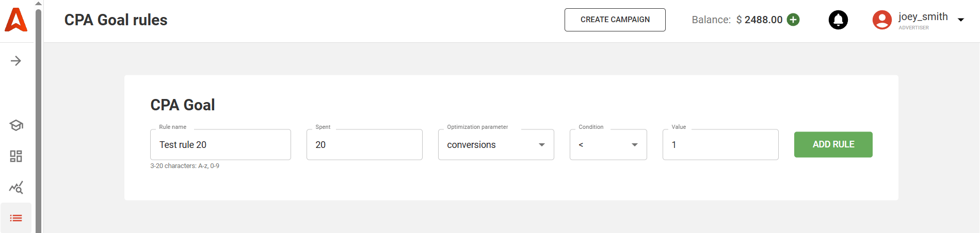The image size is (980, 233).
Task: Select the Value input field
Action: pos(720,145)
